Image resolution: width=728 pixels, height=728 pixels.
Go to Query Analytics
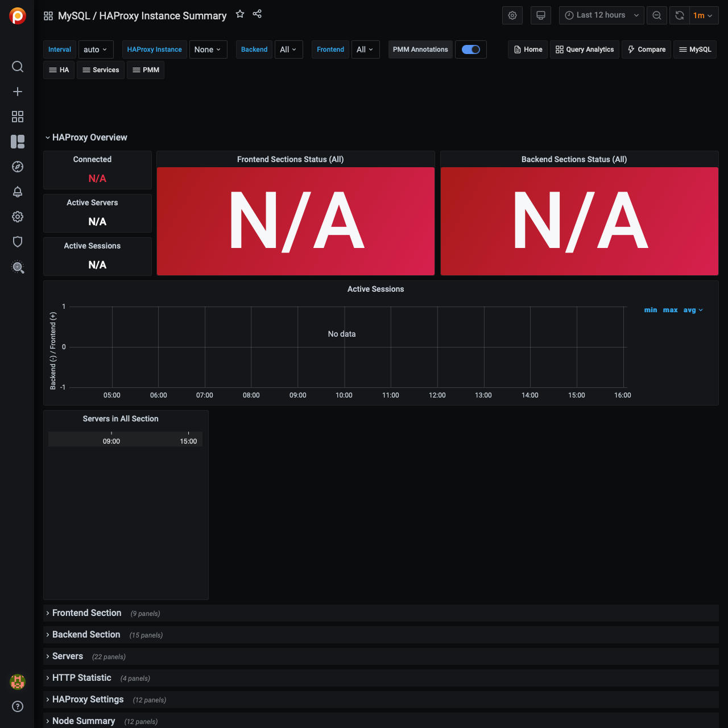(584, 49)
